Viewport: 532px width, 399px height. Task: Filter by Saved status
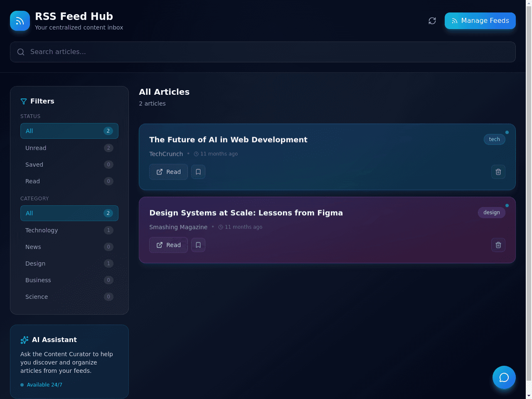point(69,165)
